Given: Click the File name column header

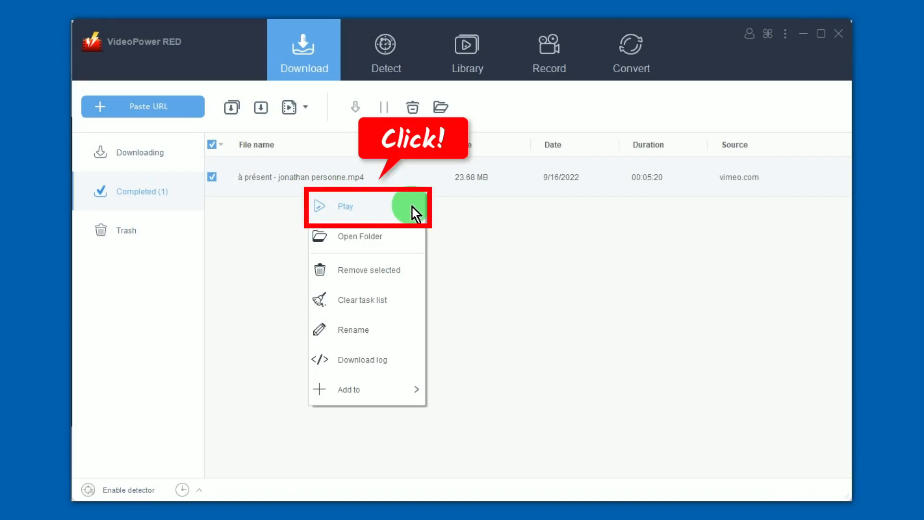Looking at the screenshot, I should coord(256,144).
